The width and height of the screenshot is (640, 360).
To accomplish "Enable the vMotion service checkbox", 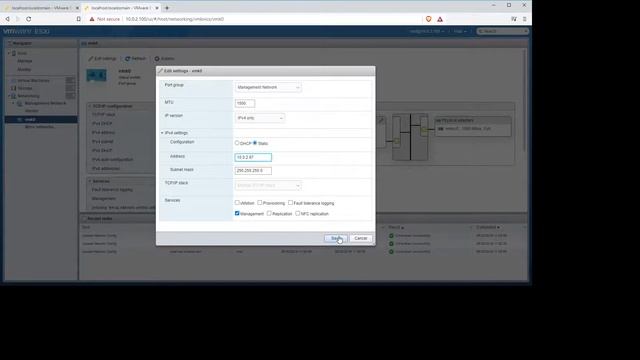I will click(237, 202).
